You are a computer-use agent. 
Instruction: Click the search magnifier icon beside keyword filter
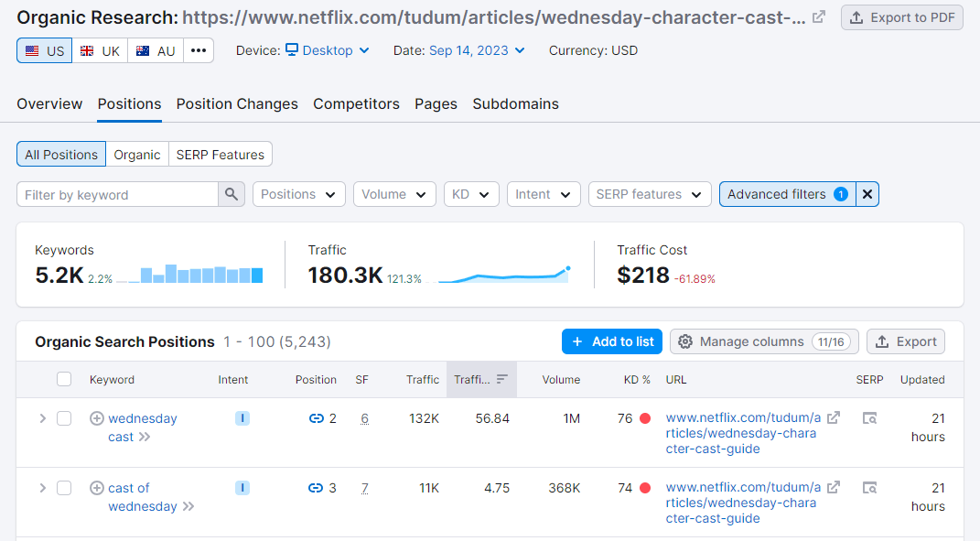pos(232,194)
